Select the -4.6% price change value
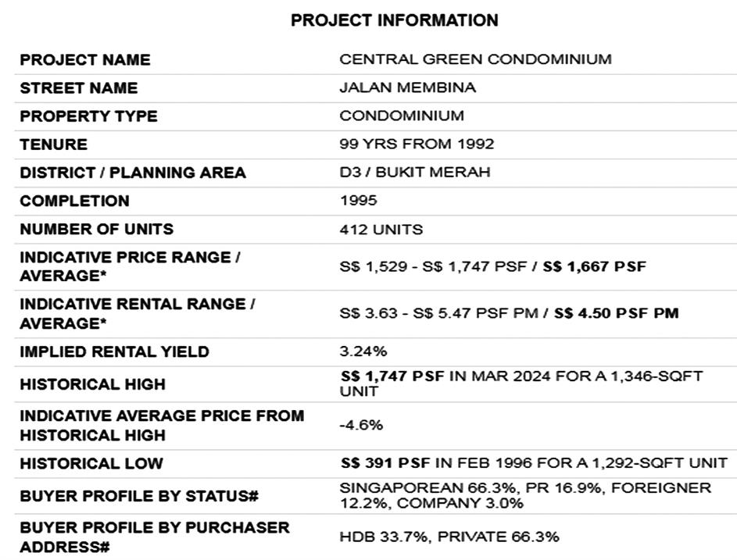737x560 pixels. pyautogui.click(x=361, y=426)
